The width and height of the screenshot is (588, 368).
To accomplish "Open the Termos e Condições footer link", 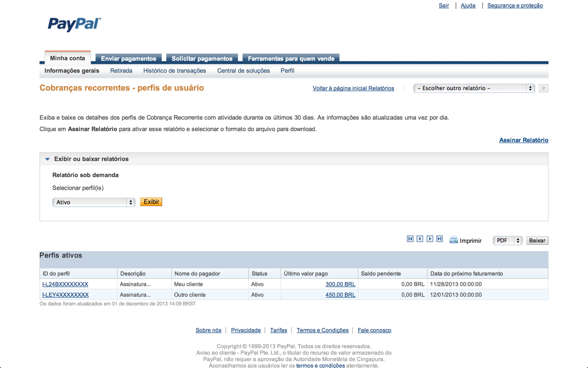I will point(323,330).
